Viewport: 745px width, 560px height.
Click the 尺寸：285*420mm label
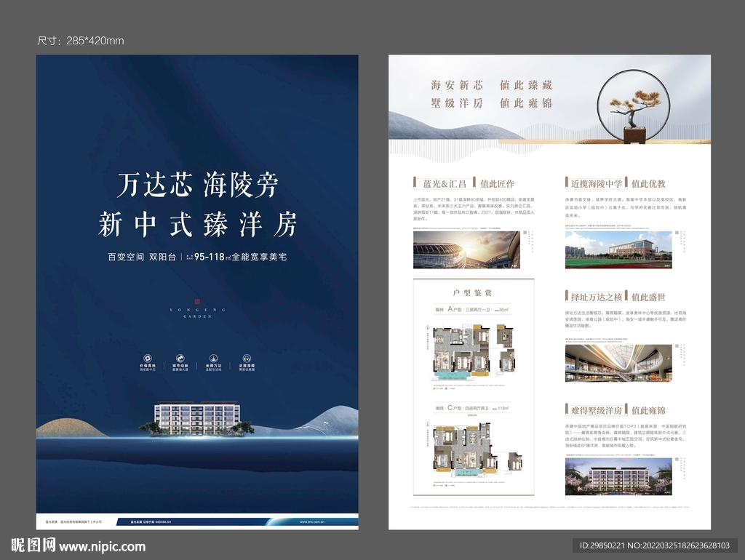[x=81, y=41]
